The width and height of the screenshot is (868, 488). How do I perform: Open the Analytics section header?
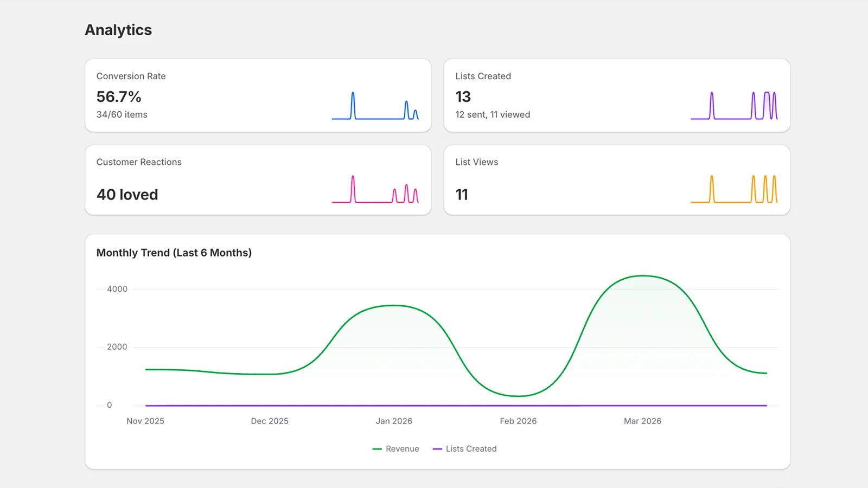point(118,30)
